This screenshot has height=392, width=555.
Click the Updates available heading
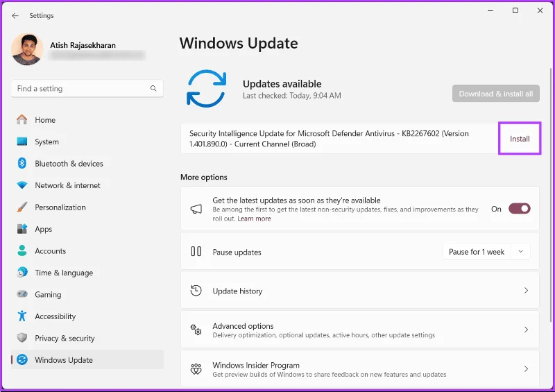282,84
